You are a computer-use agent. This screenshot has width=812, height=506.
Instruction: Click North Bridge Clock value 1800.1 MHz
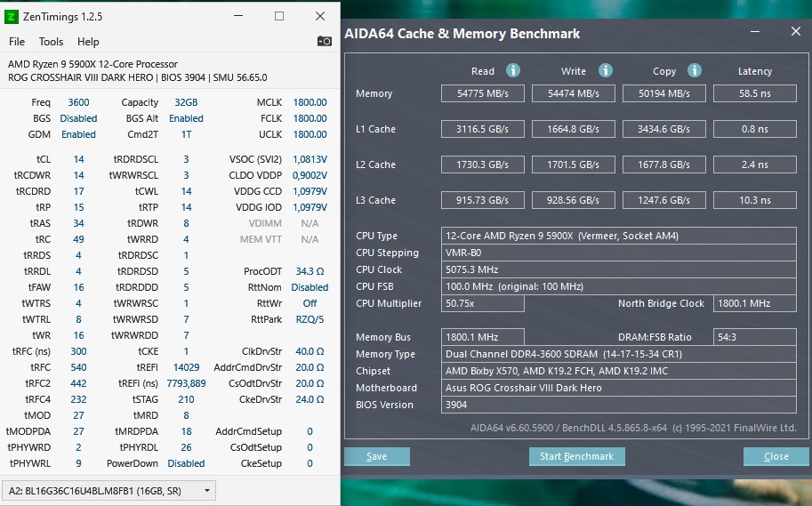754,303
